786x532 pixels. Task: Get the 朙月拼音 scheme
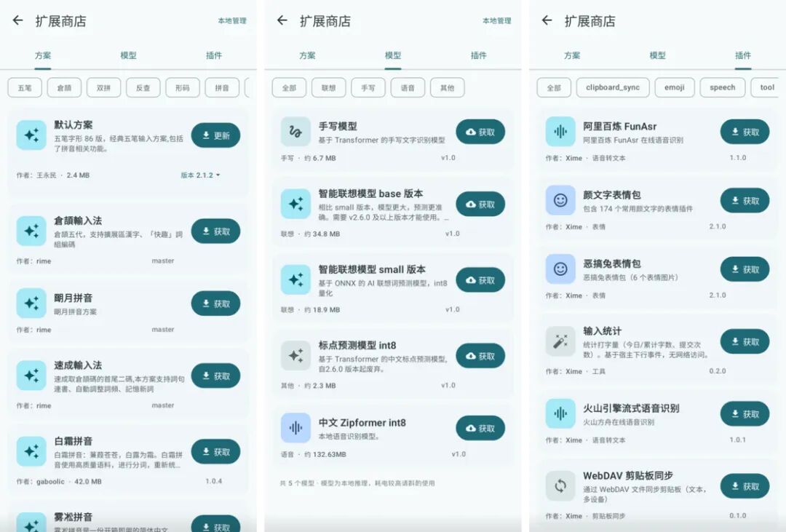pyautogui.click(x=215, y=303)
